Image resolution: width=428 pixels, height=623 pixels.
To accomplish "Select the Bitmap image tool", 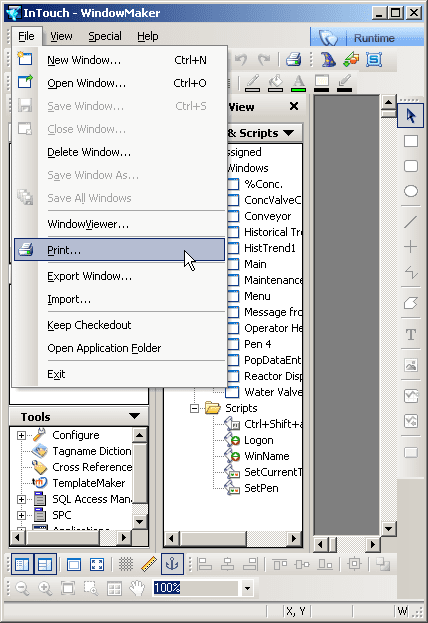I will [411, 365].
